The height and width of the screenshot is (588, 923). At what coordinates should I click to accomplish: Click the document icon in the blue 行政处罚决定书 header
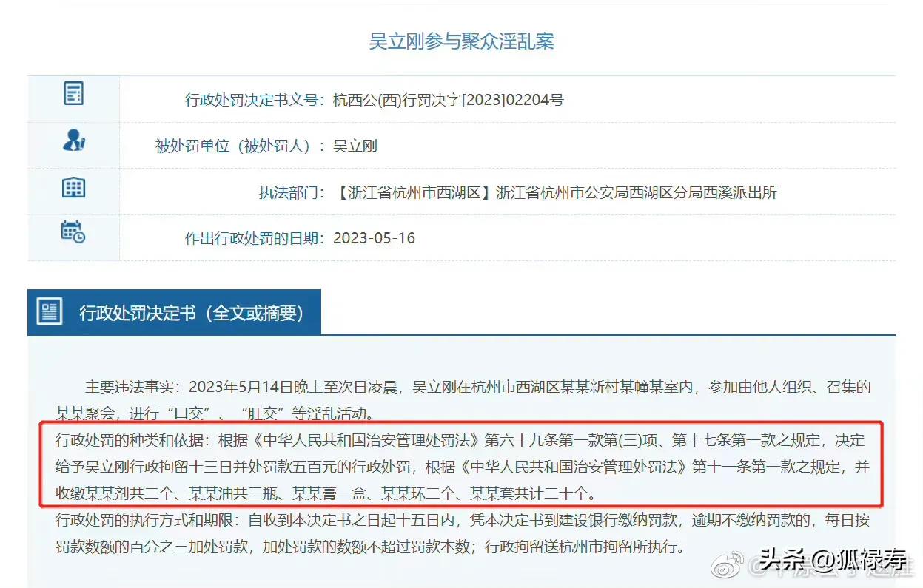49,311
